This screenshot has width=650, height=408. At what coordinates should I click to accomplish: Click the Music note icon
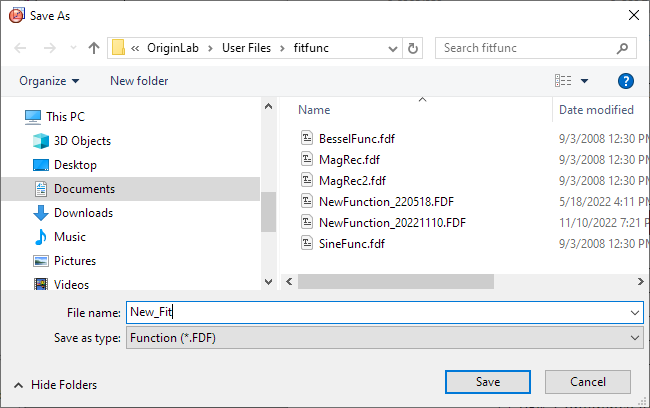pyautogui.click(x=41, y=237)
